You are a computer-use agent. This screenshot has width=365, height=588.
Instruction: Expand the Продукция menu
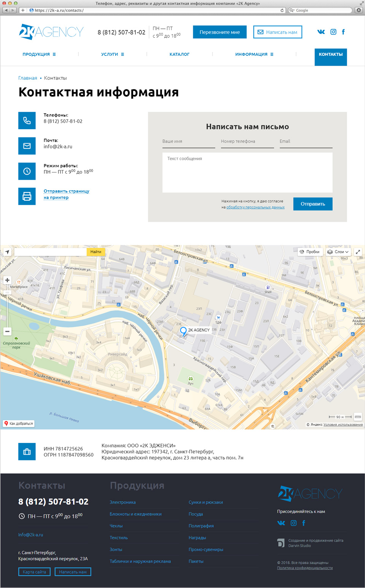tap(39, 54)
